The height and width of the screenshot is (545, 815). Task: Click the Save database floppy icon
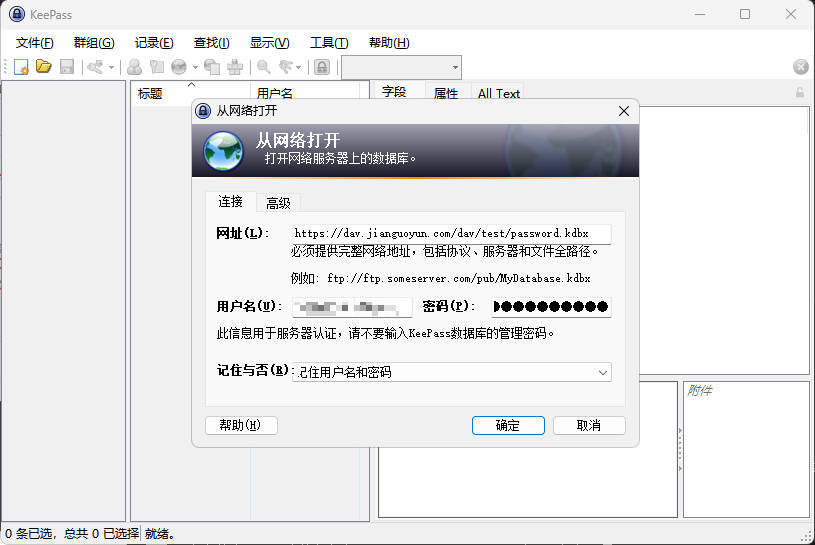[x=67, y=67]
